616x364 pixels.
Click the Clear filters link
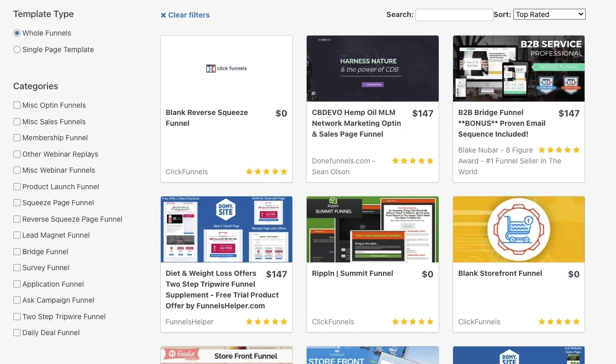click(189, 15)
